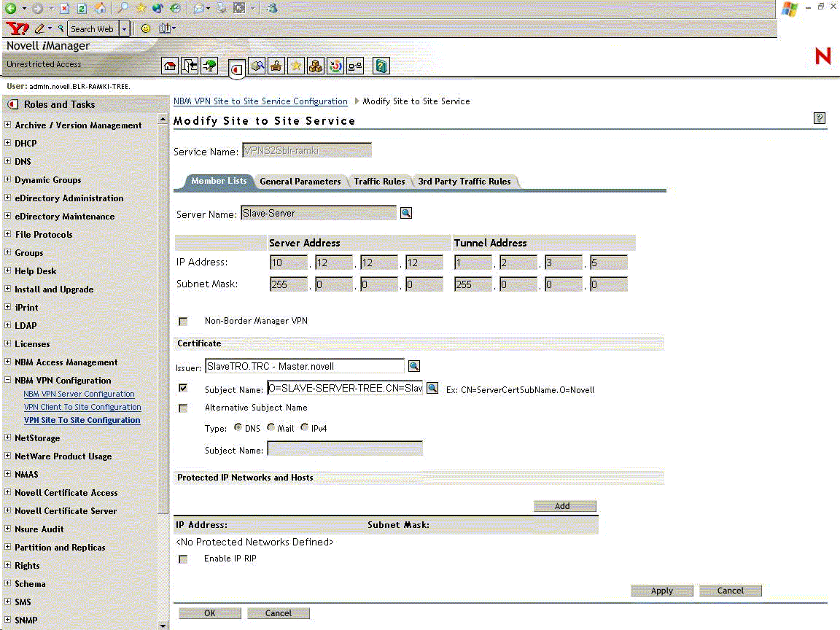This screenshot has width=840, height=630.
Task: Browse for certificate Issuer magnifier
Action: (x=414, y=366)
